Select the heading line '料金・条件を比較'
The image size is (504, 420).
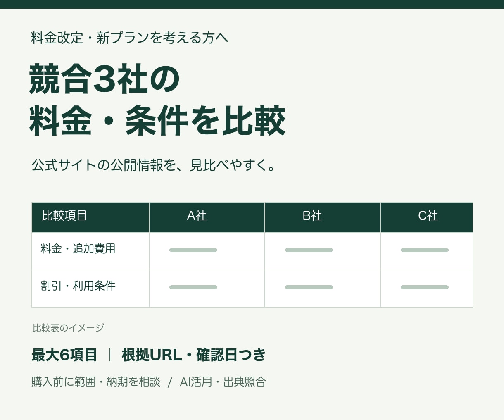click(157, 121)
